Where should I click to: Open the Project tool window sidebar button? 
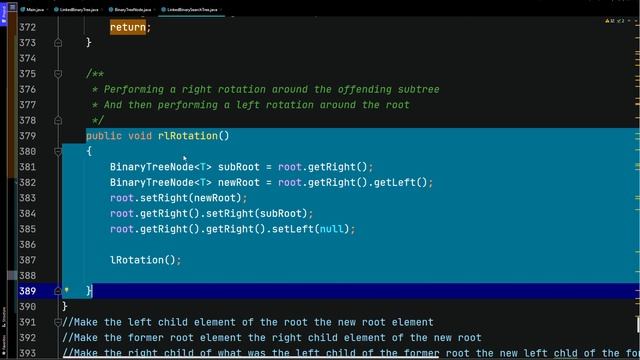(4, 15)
